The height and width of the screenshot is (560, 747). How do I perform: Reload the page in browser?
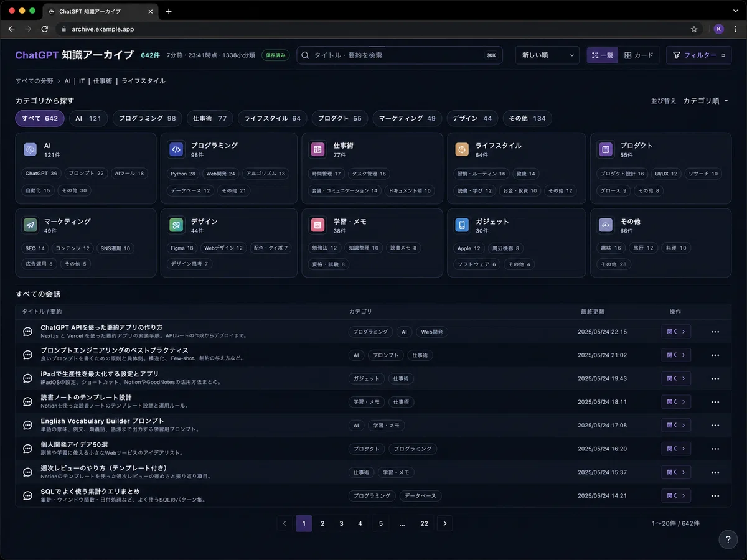[44, 29]
